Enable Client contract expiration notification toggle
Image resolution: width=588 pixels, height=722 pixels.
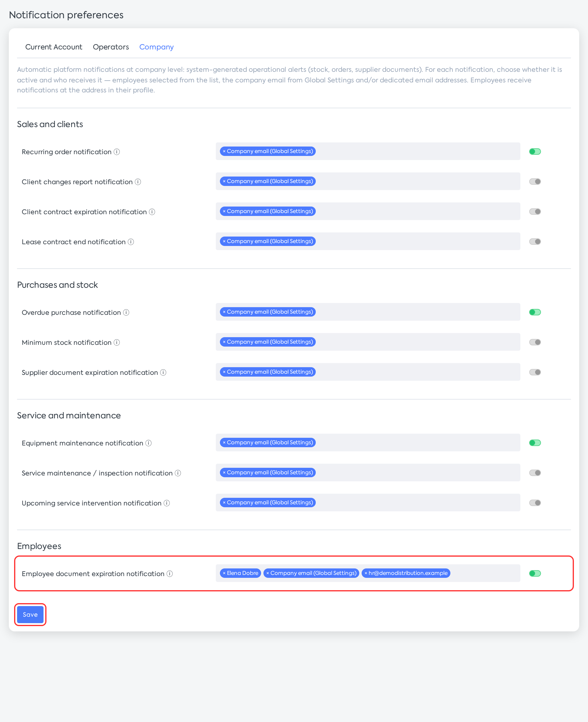535,212
